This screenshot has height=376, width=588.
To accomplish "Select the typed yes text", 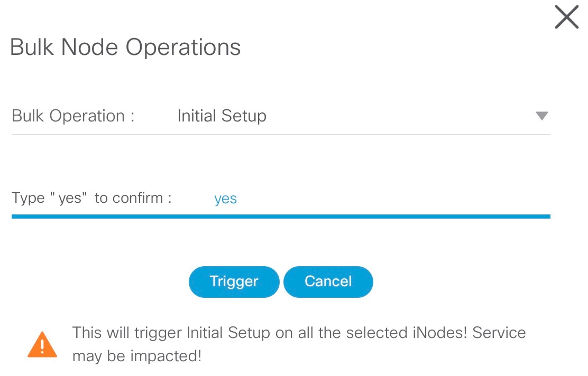I will 225,199.
